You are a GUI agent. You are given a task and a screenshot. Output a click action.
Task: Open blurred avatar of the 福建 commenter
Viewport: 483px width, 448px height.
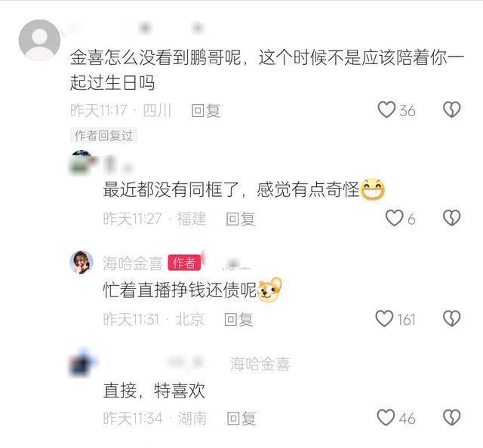(x=82, y=163)
